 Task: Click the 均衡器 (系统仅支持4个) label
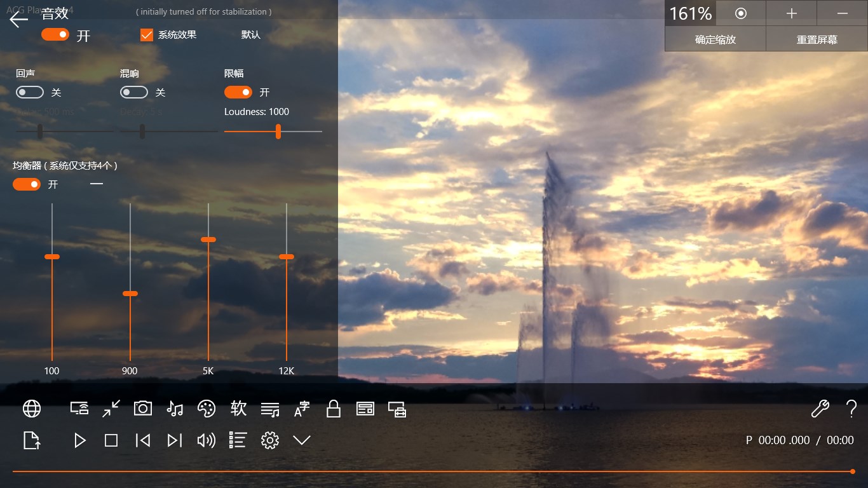pyautogui.click(x=65, y=165)
